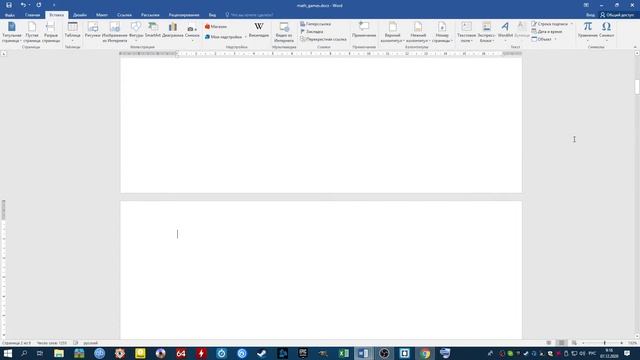Insert WordArt text
This screenshot has height=360, width=640.
pyautogui.click(x=505, y=31)
